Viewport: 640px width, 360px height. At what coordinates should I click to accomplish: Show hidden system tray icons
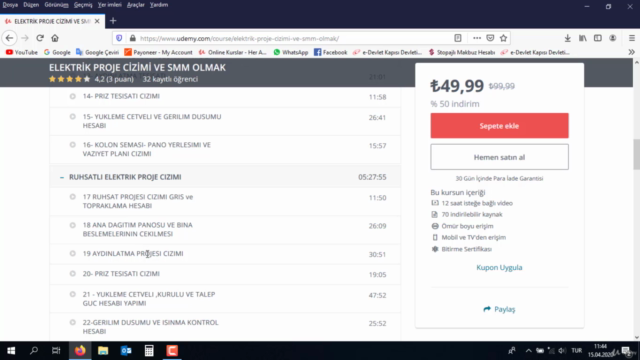pos(529,351)
